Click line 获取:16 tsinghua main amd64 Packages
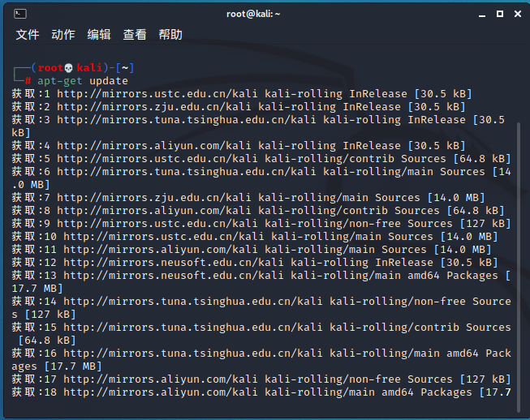This screenshot has height=420, width=530. coord(261,360)
